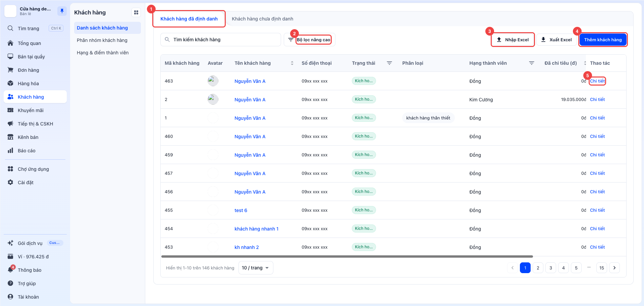Open Bộ lọc nâng cao filter

point(310,40)
